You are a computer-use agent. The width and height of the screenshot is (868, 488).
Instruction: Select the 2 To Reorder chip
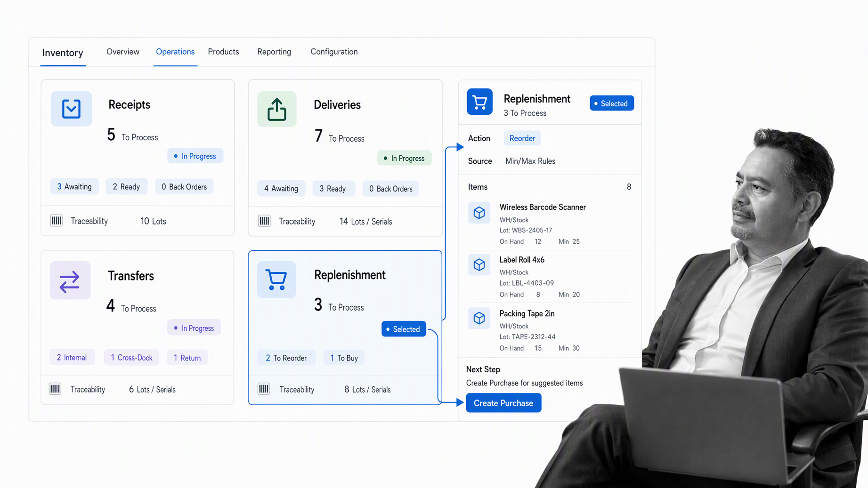point(286,358)
